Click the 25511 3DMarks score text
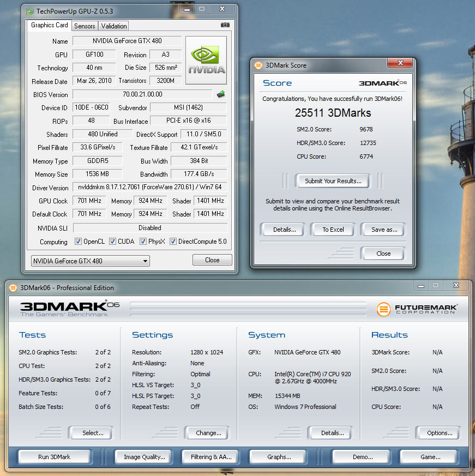 coord(333,113)
